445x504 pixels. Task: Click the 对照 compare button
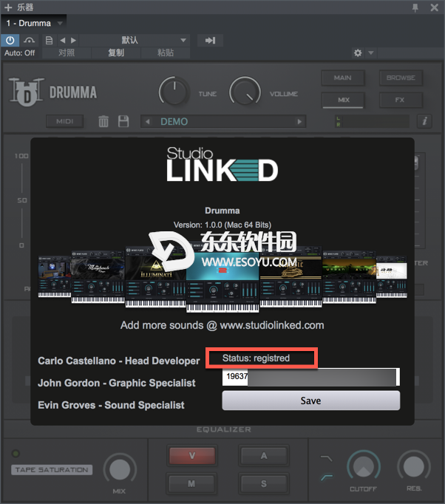click(x=67, y=52)
